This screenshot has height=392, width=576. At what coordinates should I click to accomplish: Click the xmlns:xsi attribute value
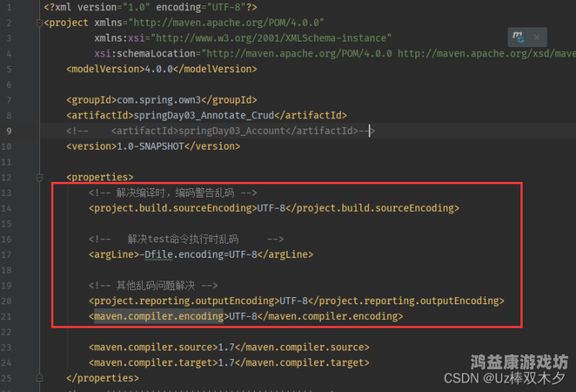pos(271,38)
